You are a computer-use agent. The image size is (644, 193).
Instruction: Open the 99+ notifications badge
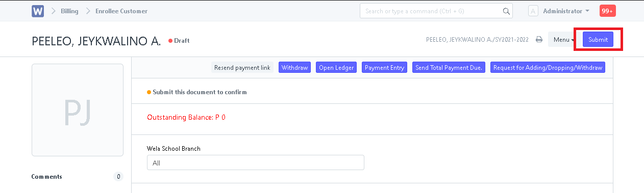point(608,11)
